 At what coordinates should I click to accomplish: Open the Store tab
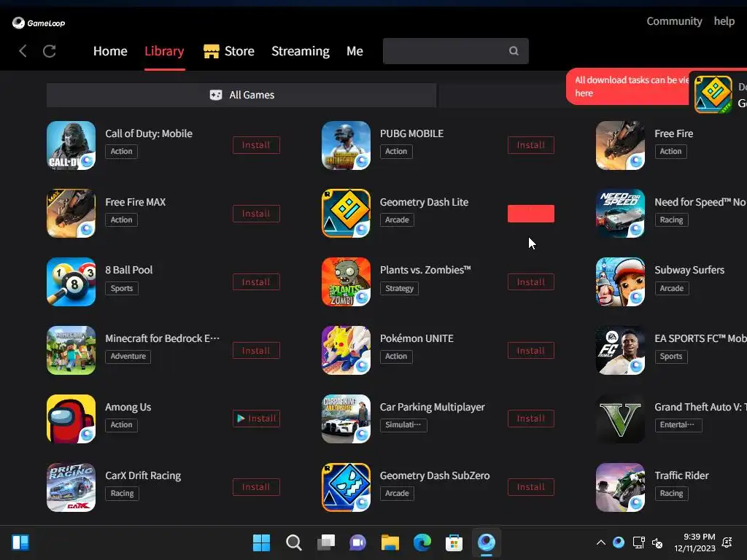click(229, 51)
